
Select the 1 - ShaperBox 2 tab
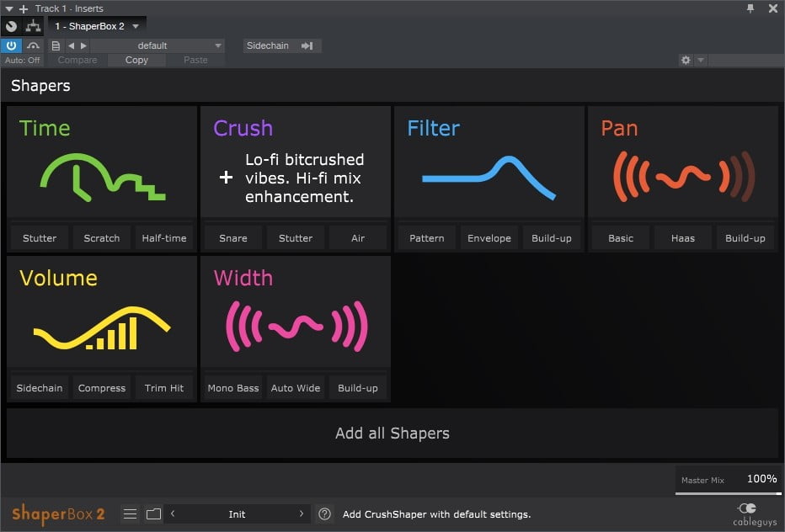[97, 26]
